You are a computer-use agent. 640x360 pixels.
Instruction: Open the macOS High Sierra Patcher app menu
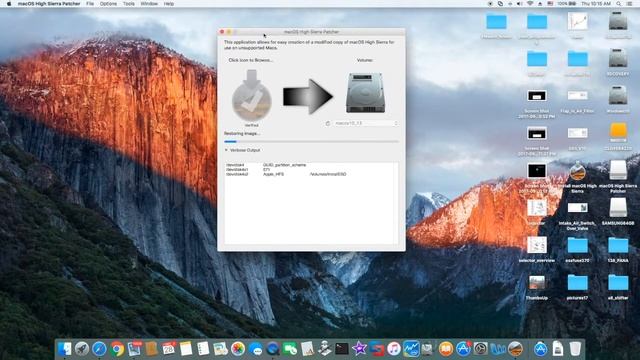(49, 4)
